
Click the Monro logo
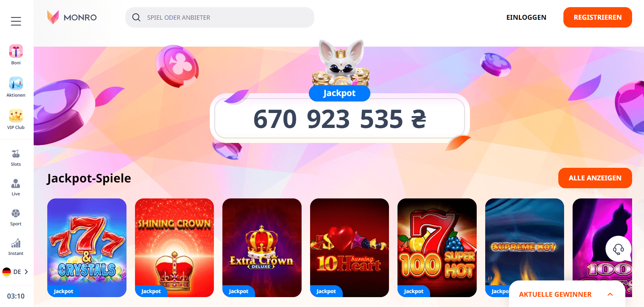click(x=72, y=17)
